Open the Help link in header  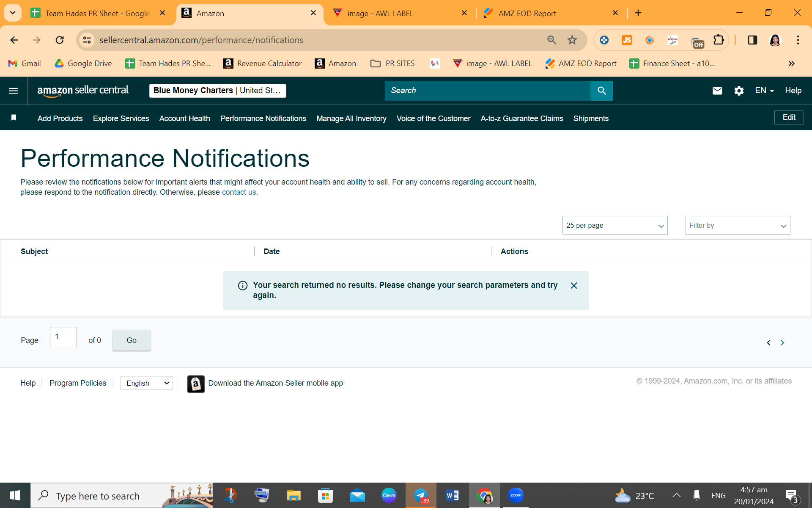click(x=793, y=91)
